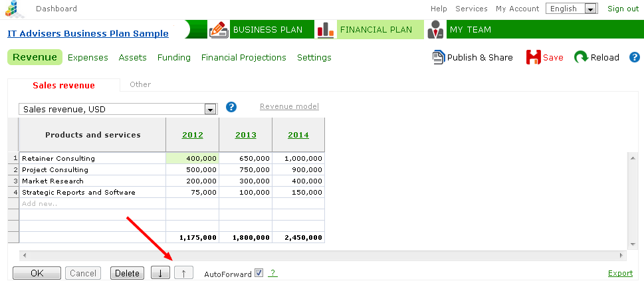Select the Market Research cell
The image size is (644, 289).
pyautogui.click(x=92, y=181)
